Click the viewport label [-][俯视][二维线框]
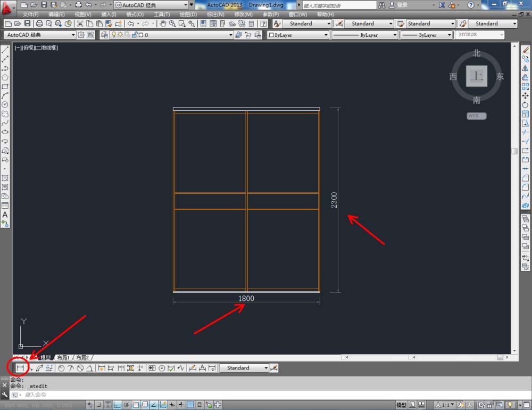The image size is (532, 410). (x=36, y=47)
